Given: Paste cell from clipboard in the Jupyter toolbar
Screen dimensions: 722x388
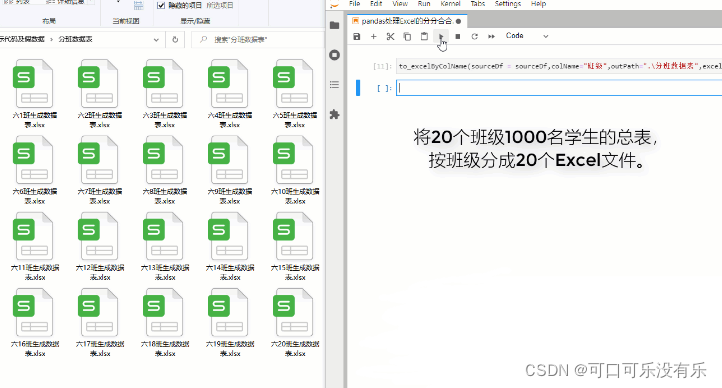Looking at the screenshot, I should point(424,36).
